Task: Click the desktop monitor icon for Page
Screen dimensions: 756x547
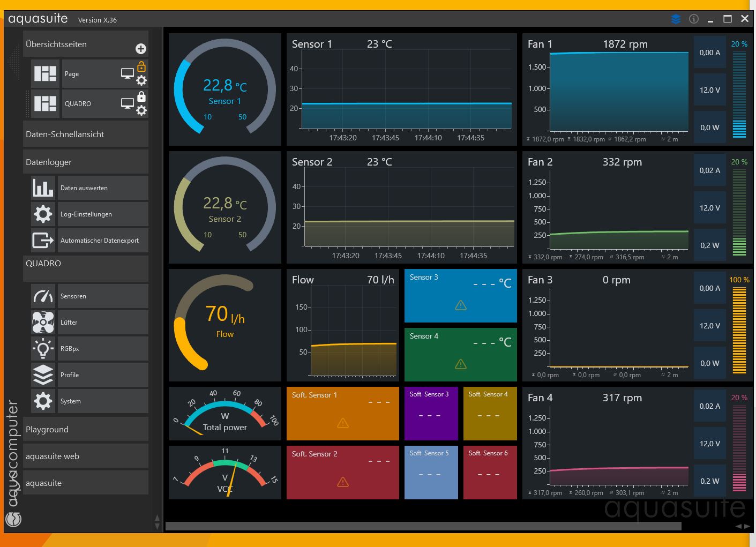Action: click(128, 74)
